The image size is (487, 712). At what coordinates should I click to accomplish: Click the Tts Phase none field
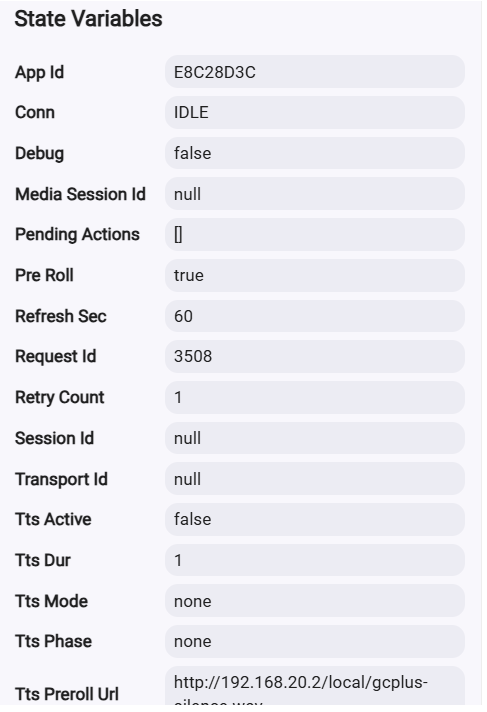314,642
